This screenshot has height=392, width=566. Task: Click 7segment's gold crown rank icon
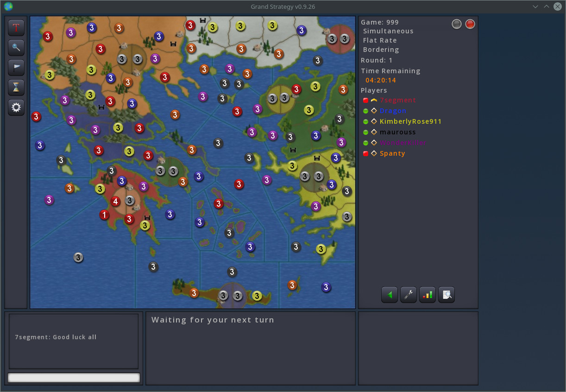pos(373,100)
